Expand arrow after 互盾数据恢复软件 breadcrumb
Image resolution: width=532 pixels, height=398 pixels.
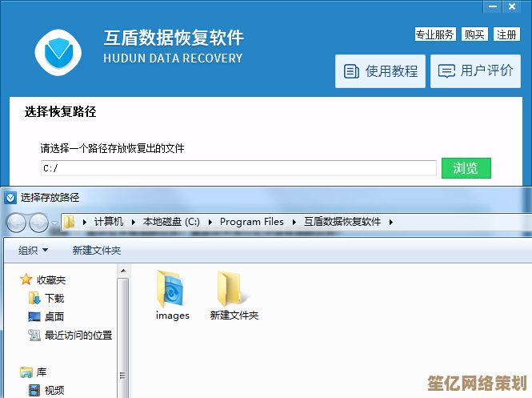coord(391,222)
